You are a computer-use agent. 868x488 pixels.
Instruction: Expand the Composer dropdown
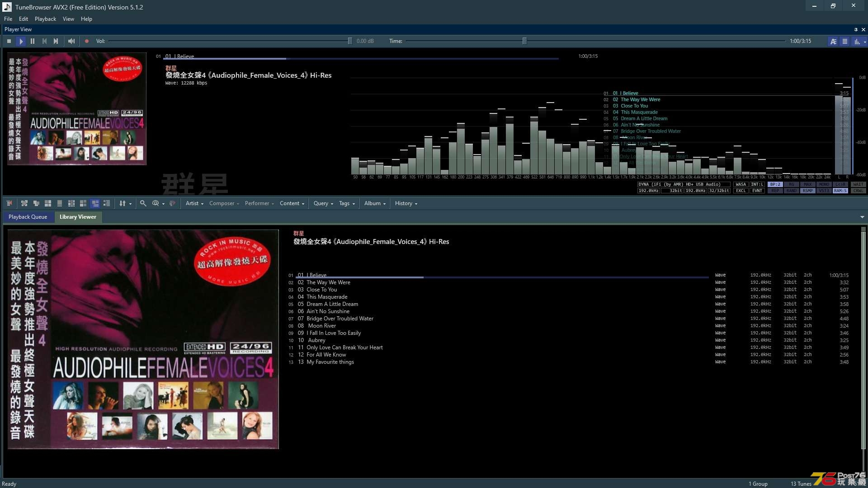(x=224, y=203)
